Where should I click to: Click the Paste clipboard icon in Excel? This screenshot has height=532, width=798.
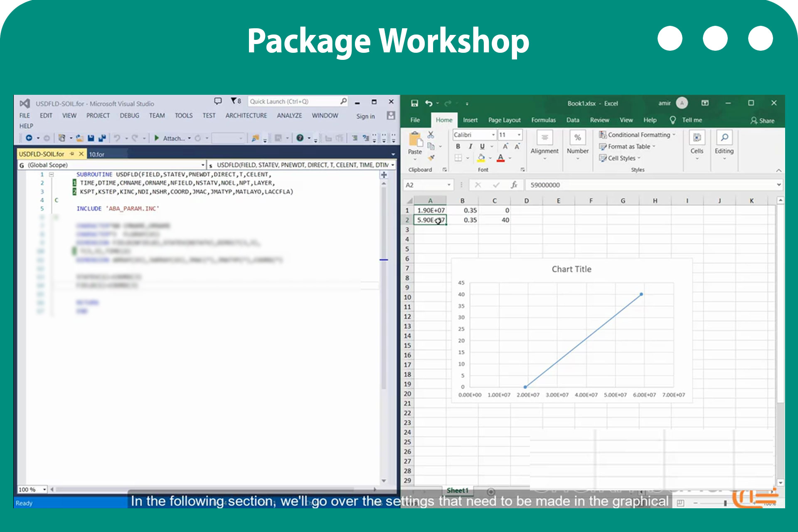[x=415, y=140]
